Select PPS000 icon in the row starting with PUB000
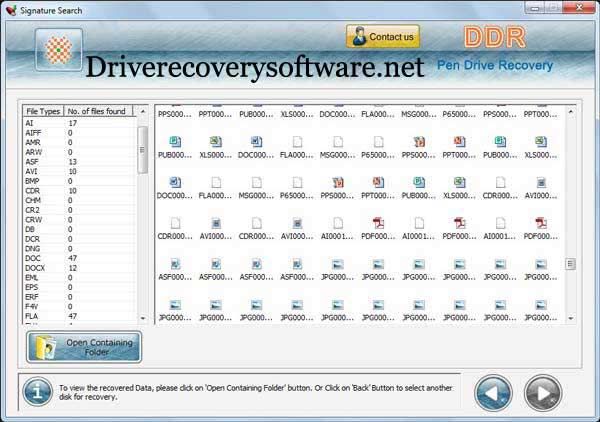 coord(419,142)
